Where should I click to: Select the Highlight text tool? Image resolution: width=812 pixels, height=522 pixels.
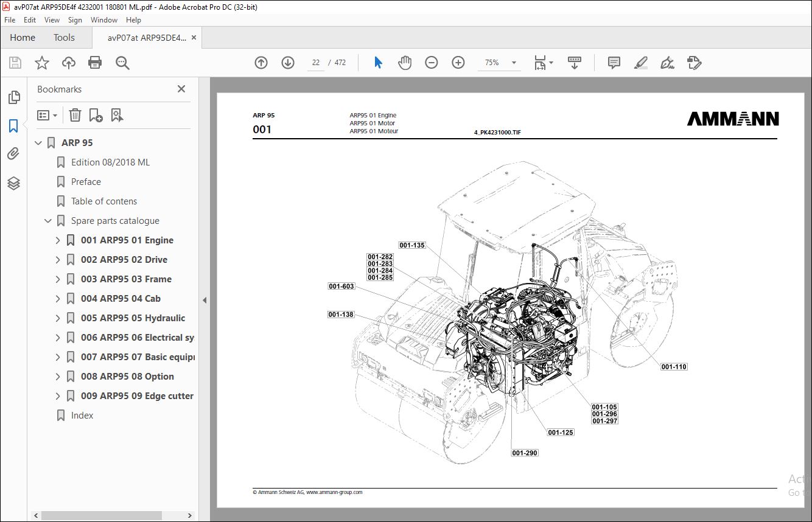(641, 63)
